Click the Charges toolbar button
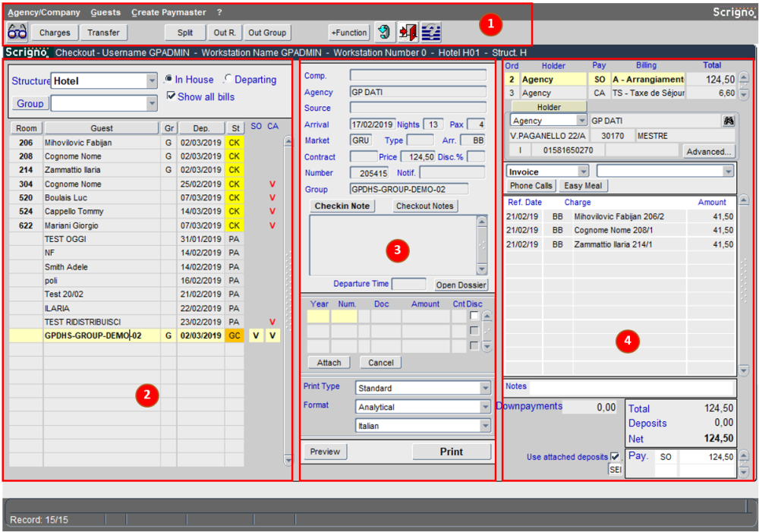 (x=54, y=32)
